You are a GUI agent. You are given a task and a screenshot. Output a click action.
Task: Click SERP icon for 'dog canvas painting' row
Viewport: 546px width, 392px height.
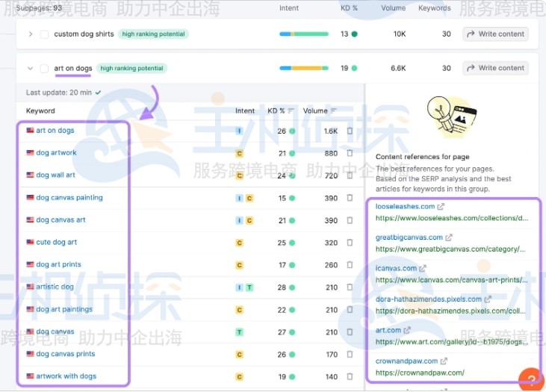tap(350, 198)
